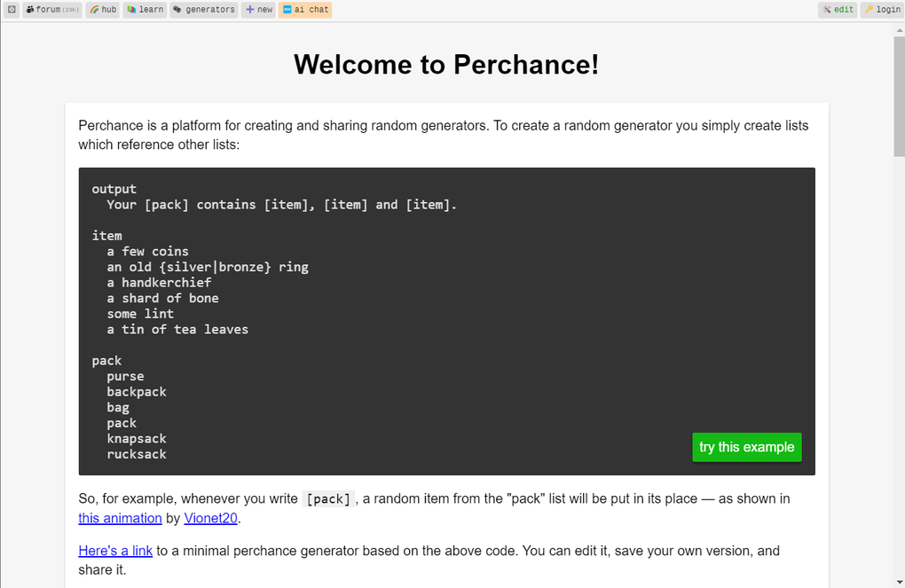
Task: Open the Vionet20 profile link
Action: [x=210, y=518]
